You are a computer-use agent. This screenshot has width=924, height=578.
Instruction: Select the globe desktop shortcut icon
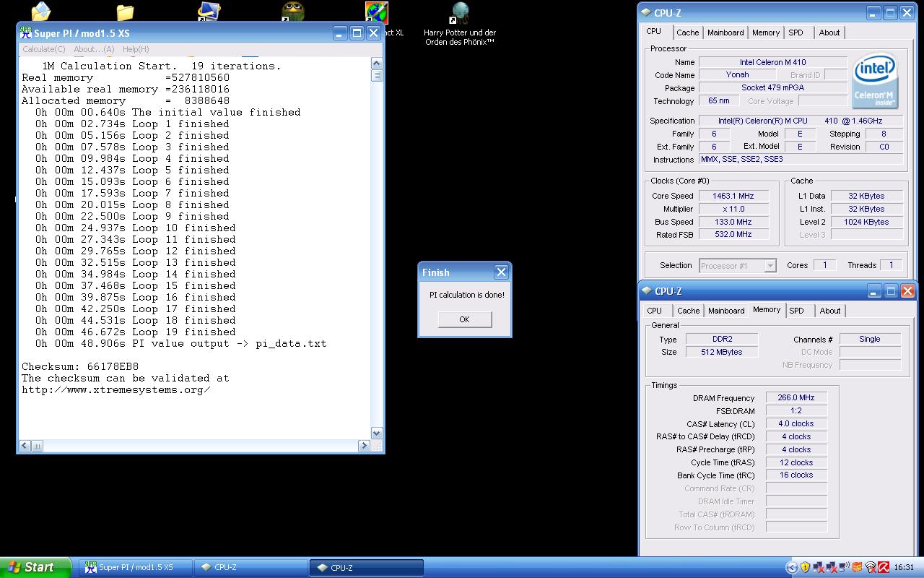[x=376, y=12]
